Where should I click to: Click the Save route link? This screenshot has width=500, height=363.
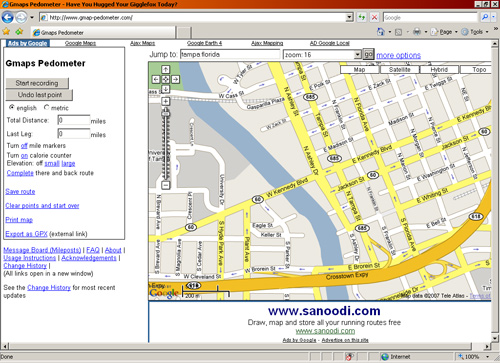click(20, 191)
